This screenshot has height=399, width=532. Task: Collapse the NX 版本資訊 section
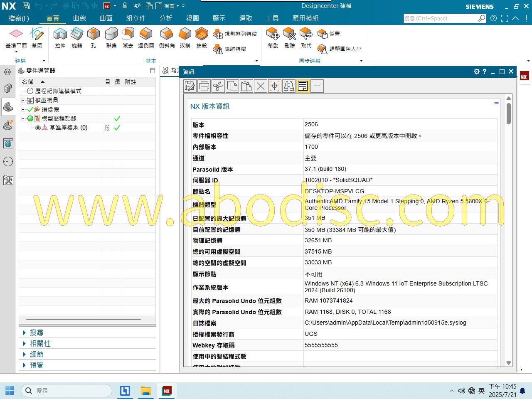pos(496,103)
